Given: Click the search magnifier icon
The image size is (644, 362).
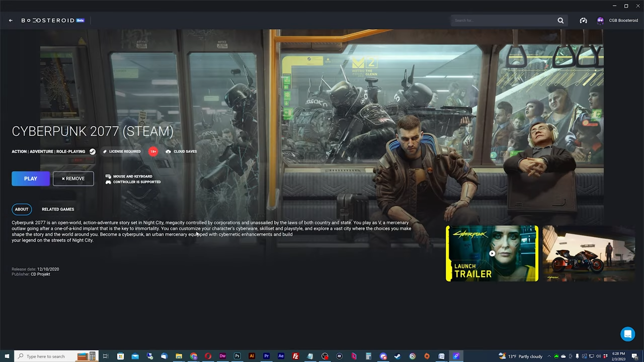Looking at the screenshot, I should coord(560,21).
